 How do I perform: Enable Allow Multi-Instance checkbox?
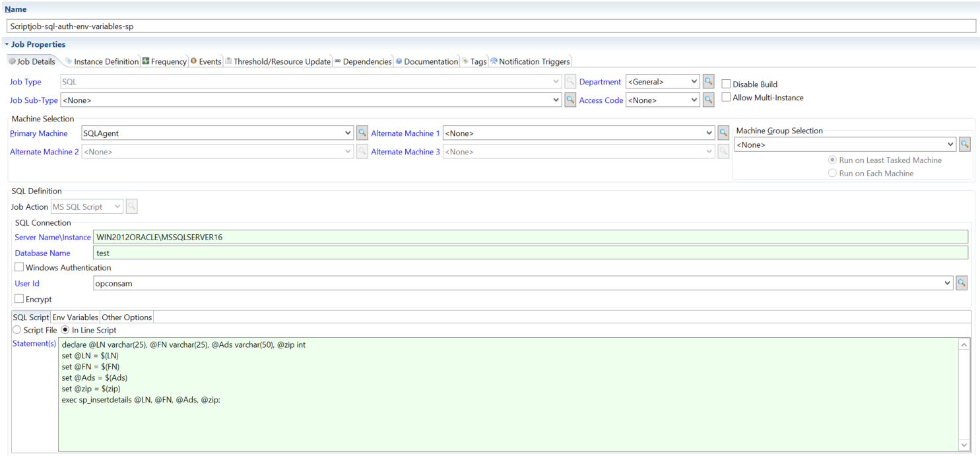pyautogui.click(x=726, y=97)
